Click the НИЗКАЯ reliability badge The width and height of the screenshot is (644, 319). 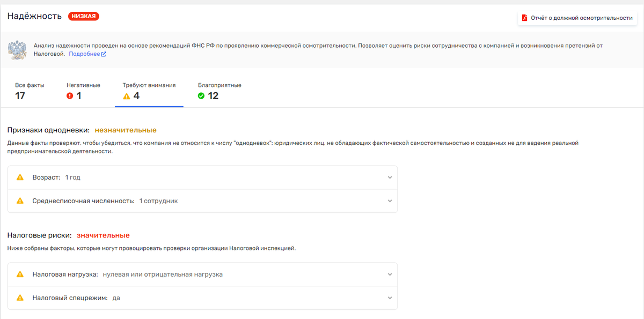tap(84, 17)
